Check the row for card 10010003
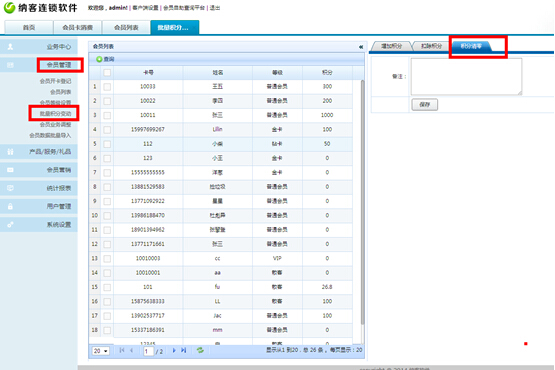This screenshot has width=555, height=370. click(x=107, y=259)
